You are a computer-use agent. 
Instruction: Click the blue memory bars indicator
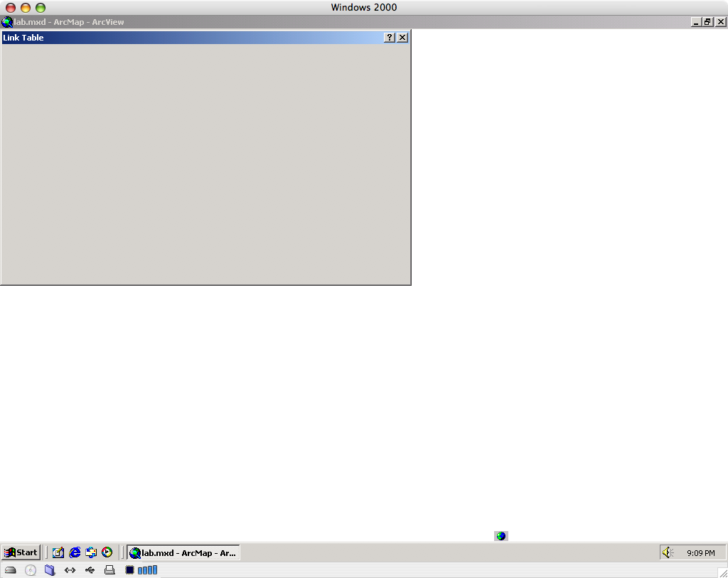point(147,570)
